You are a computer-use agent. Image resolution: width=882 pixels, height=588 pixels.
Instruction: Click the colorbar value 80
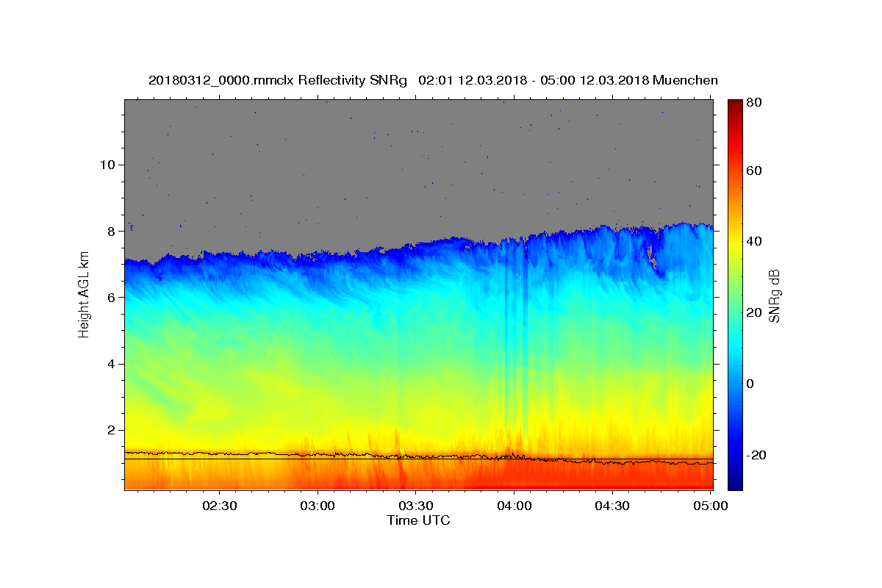tap(755, 103)
